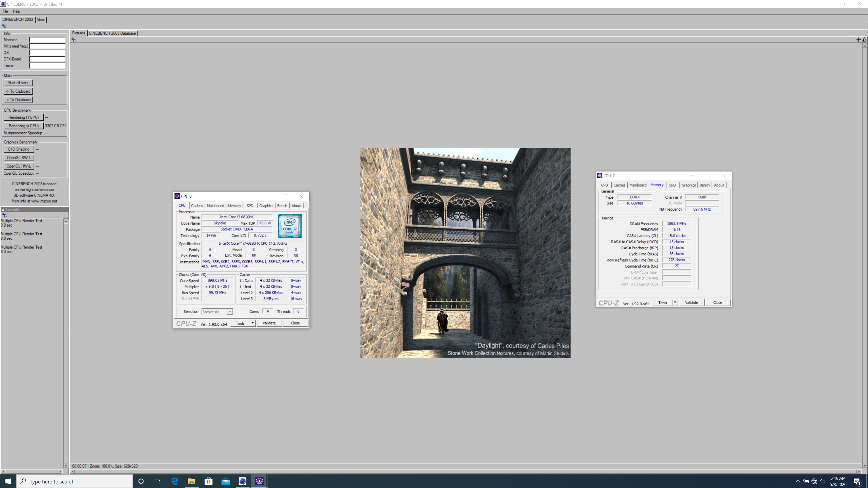Click Tools button in right CPU-Z window
Image resolution: width=868 pixels, height=488 pixels.
[x=663, y=303]
